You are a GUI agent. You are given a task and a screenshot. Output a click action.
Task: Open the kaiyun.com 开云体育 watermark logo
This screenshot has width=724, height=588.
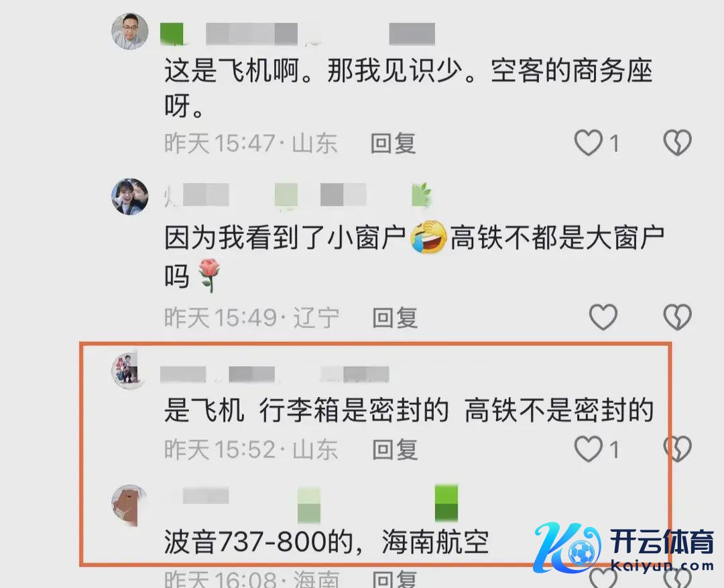(623, 548)
